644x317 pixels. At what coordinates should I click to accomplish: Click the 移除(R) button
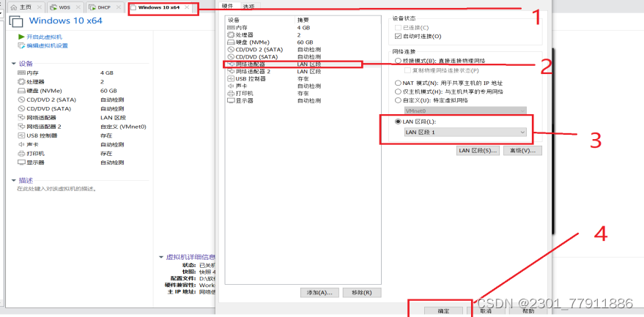tap(362, 293)
